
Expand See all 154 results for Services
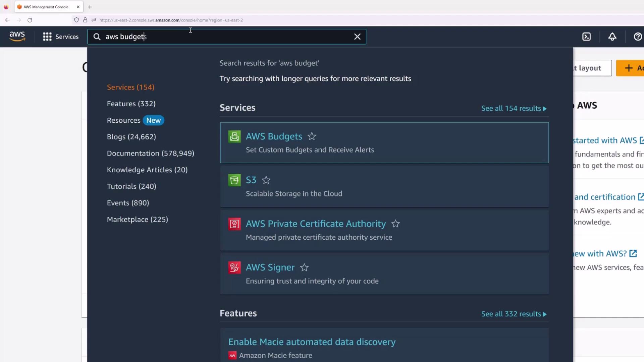(x=514, y=108)
